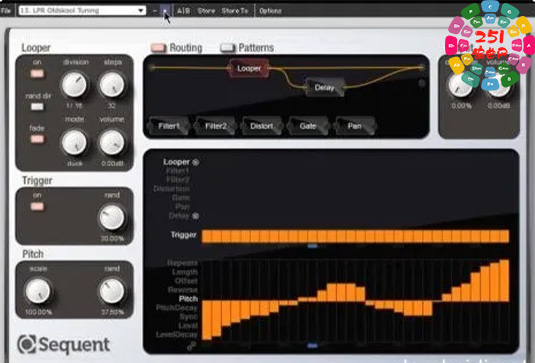
Task: Select Filter2 in the sequencer module list
Action: click(177, 179)
